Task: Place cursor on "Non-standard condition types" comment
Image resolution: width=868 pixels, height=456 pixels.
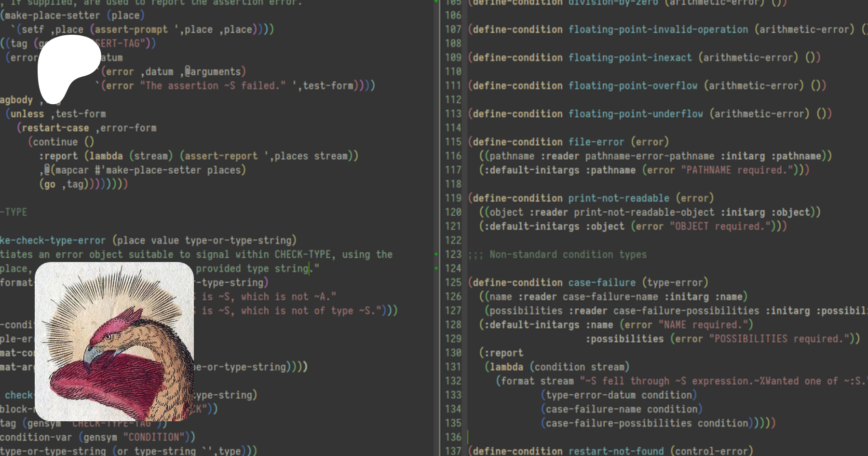Action: 568,254
